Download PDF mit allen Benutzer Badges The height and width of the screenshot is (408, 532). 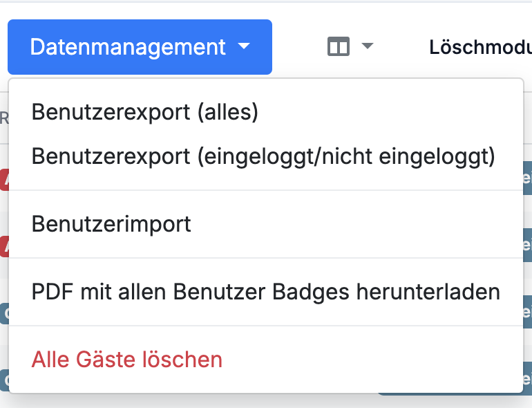click(x=266, y=292)
